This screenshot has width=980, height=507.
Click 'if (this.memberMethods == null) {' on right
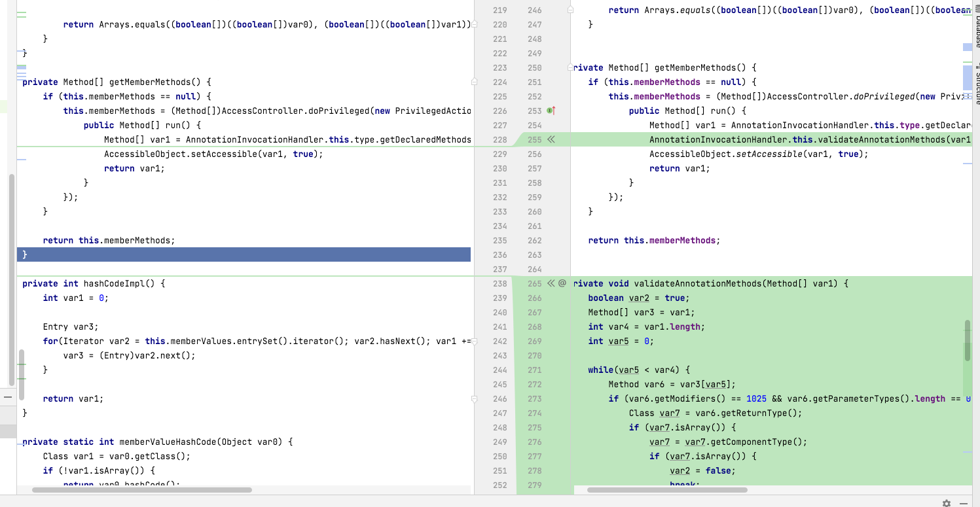pyautogui.click(x=672, y=82)
